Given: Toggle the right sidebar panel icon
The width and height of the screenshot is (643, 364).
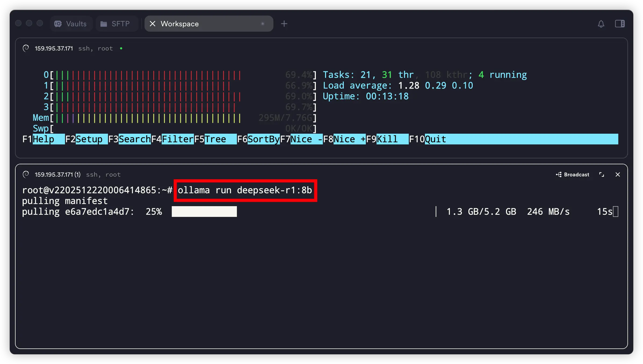Looking at the screenshot, I should (x=620, y=24).
